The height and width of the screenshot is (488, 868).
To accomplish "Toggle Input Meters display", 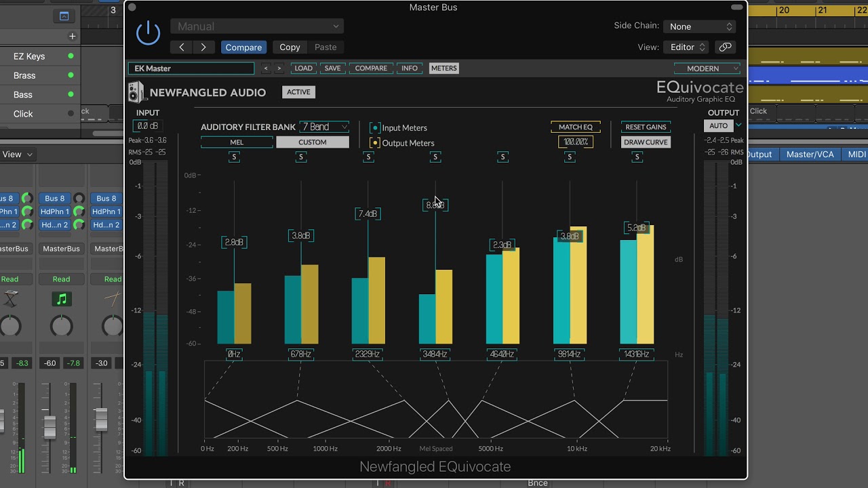I will 374,127.
